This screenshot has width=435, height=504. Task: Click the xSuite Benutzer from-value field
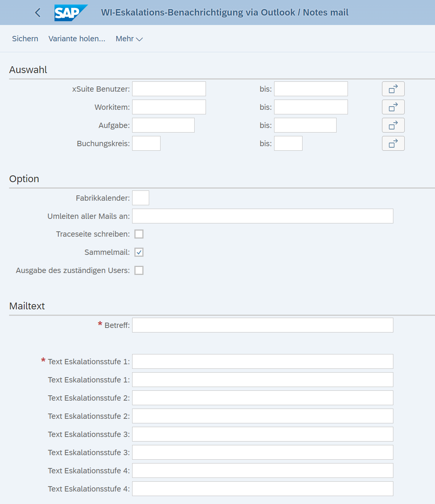[x=168, y=89]
